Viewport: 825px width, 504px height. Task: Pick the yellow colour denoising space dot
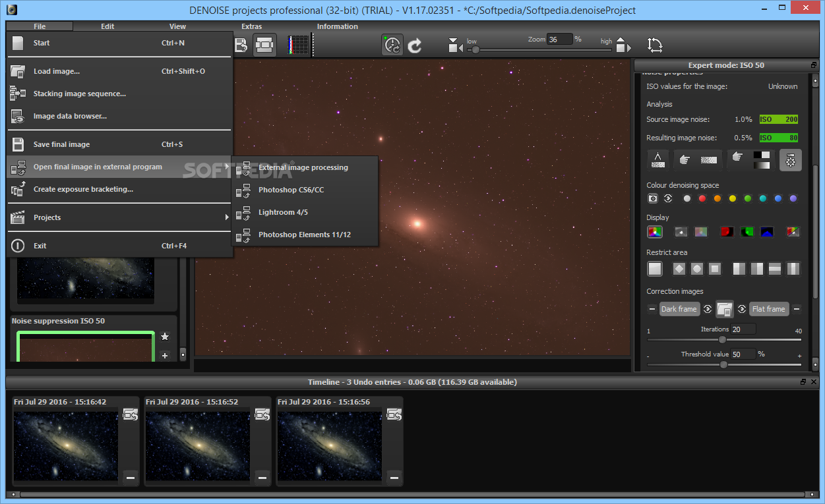(733, 198)
